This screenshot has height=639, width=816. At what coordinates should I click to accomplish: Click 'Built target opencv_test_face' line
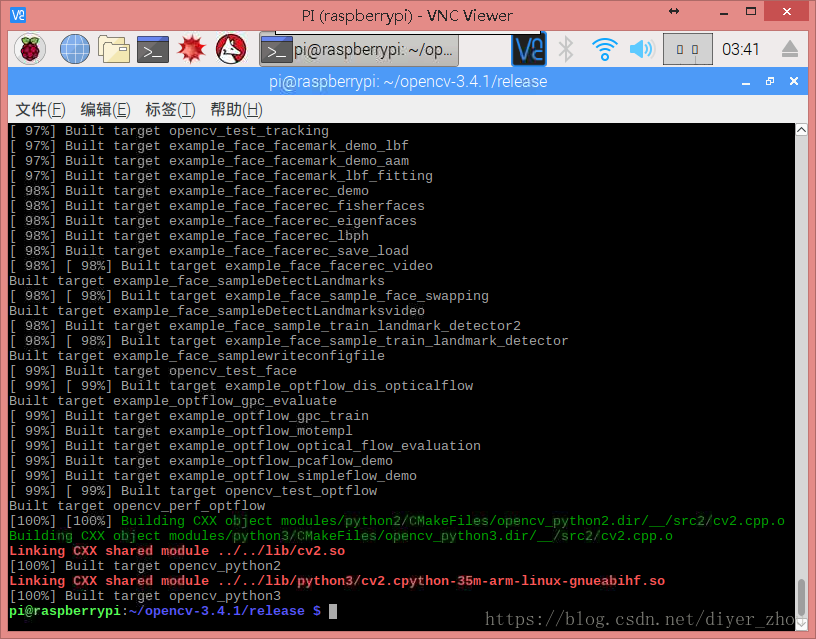pos(153,371)
